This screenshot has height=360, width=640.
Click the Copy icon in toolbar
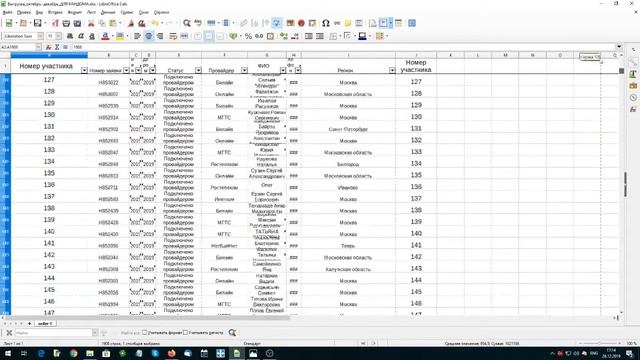[x=102, y=23]
